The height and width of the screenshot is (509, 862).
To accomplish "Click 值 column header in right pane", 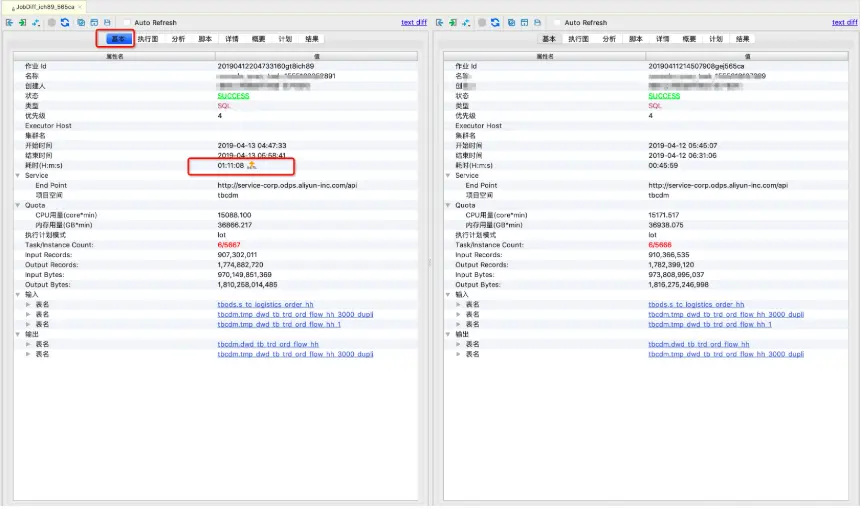I will pyautogui.click(x=747, y=56).
